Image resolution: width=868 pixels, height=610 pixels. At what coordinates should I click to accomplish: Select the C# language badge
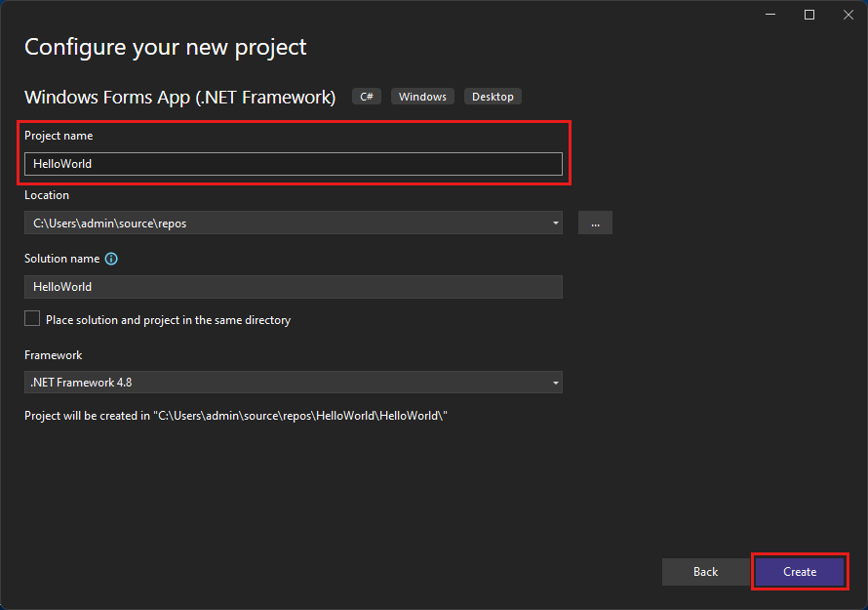click(366, 96)
